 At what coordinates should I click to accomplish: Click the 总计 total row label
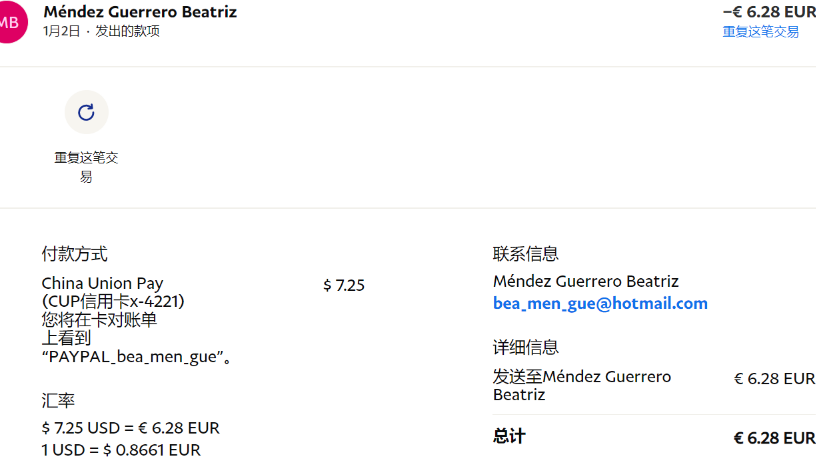(x=509, y=437)
